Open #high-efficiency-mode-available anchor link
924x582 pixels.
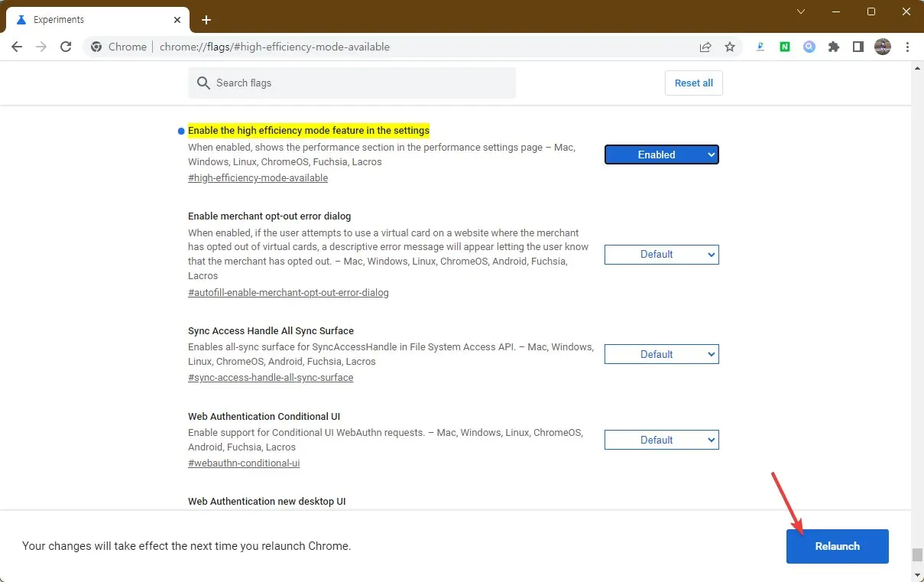(x=258, y=177)
